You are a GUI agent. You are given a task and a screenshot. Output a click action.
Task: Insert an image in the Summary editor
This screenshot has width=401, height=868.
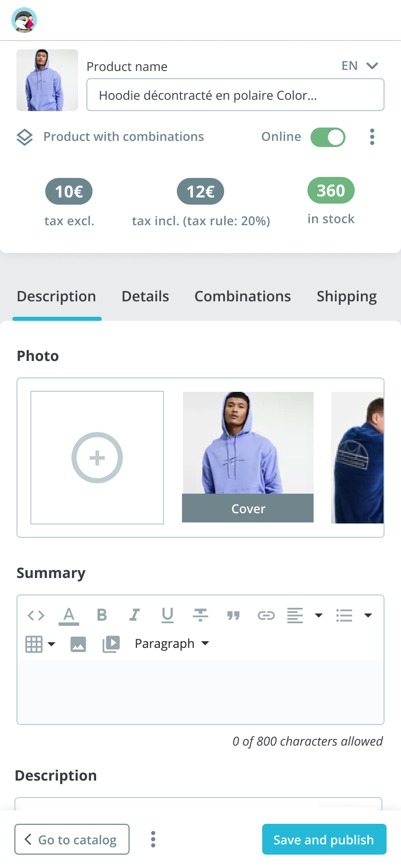[x=78, y=643]
